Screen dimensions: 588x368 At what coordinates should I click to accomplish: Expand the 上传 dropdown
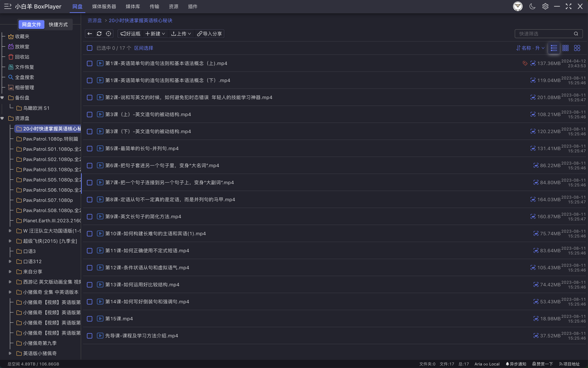click(181, 34)
